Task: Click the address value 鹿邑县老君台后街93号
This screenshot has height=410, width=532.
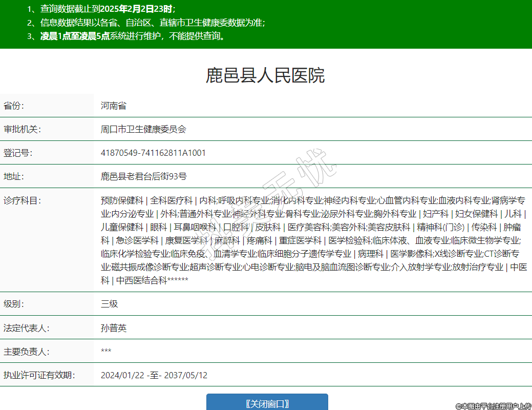Action: [143, 176]
